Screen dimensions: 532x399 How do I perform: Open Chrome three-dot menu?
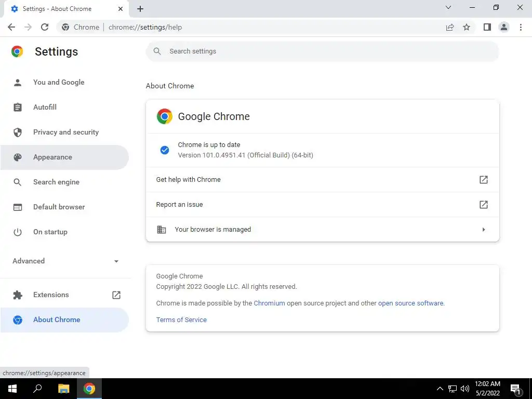click(521, 27)
